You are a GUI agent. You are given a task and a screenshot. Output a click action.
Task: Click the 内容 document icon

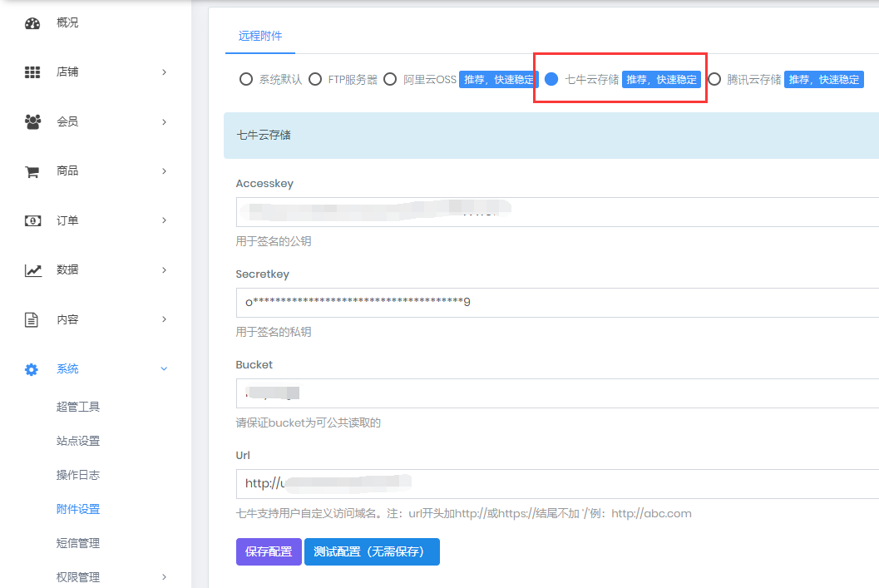click(x=32, y=319)
